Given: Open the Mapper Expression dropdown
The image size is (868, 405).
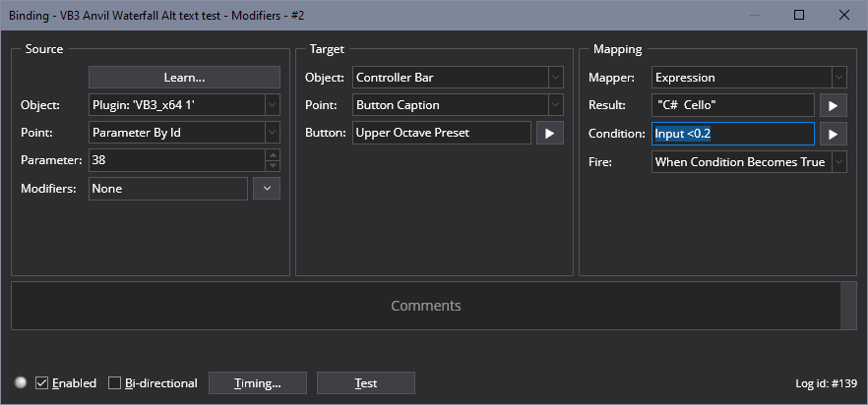Looking at the screenshot, I should [839, 78].
